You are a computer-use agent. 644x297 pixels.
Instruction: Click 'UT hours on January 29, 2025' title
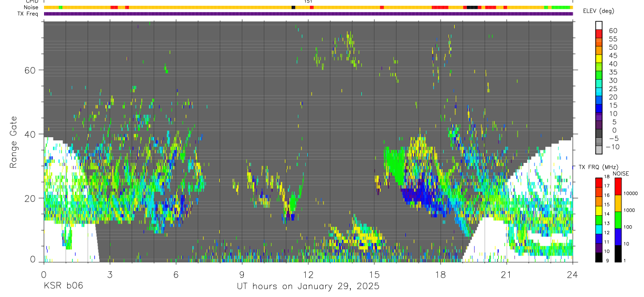click(308, 287)
